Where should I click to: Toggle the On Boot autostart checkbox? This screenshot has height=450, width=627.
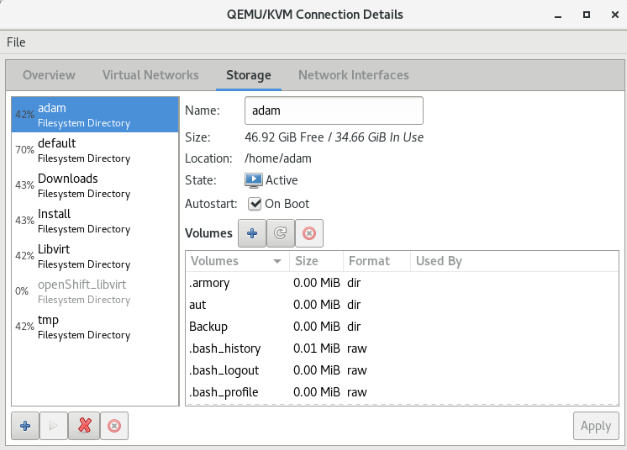tap(254, 204)
